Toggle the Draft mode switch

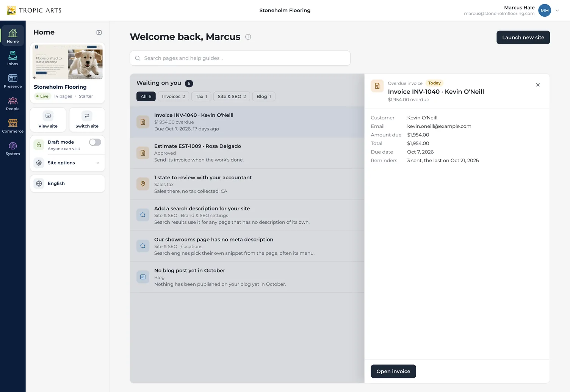point(95,142)
